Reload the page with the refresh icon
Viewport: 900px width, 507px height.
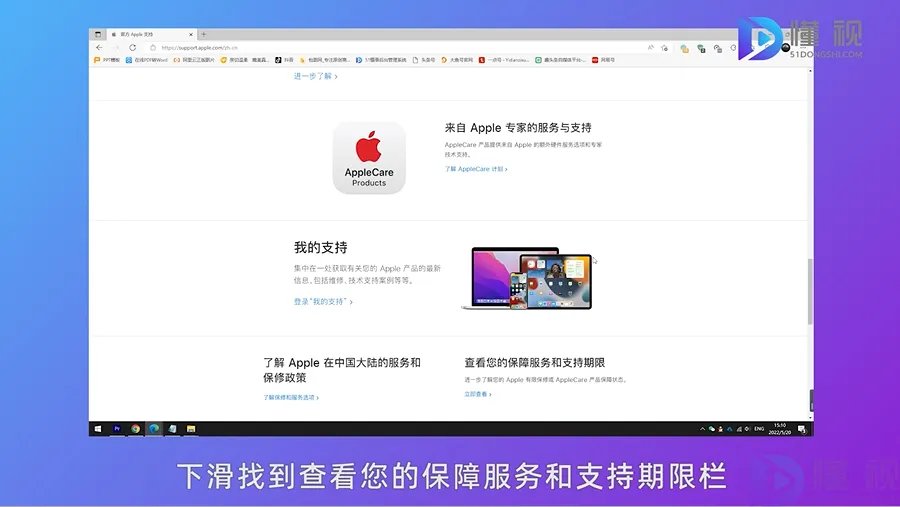coord(133,48)
